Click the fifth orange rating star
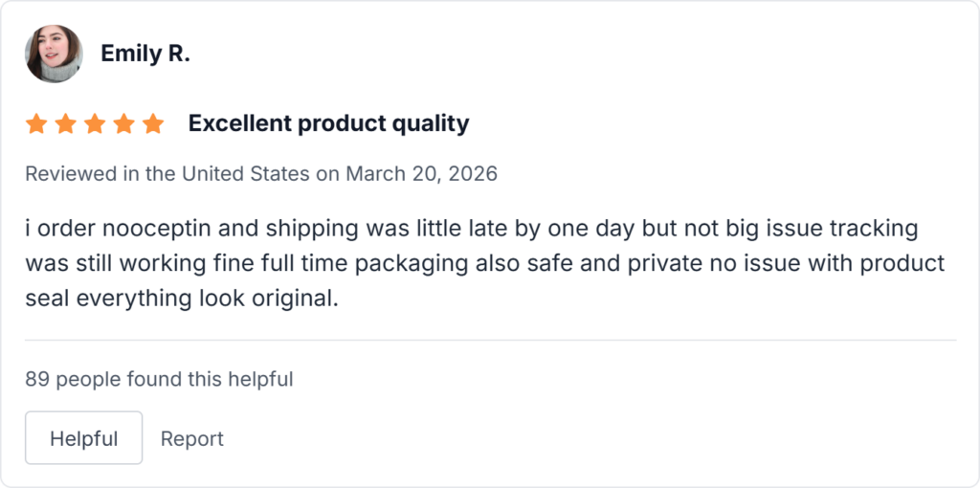Viewport: 980px width, 488px height. coord(153,123)
